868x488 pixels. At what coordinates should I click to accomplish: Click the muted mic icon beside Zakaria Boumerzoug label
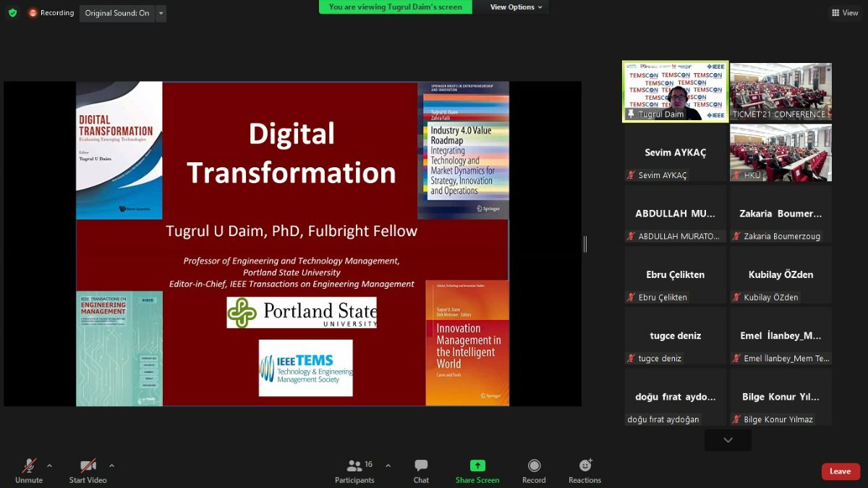[736, 236]
